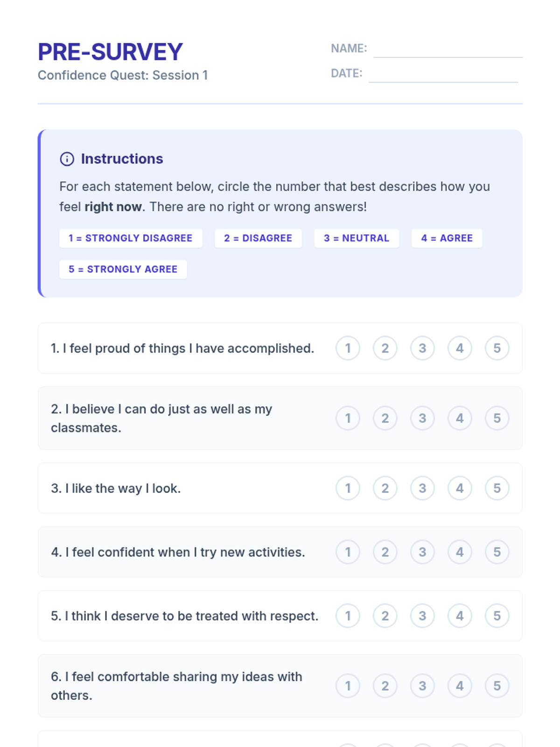Click the '3 = Neutral' legend chip
Screen dimensions: 560x747
357,238
